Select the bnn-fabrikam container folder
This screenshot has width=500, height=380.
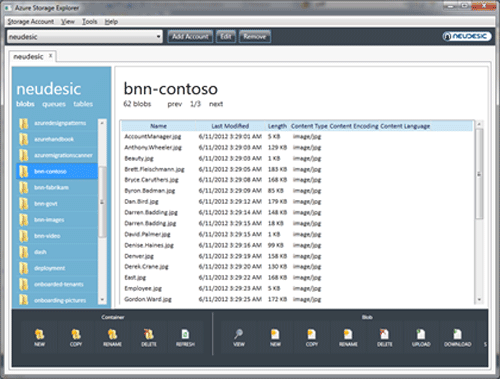[x=57, y=188]
